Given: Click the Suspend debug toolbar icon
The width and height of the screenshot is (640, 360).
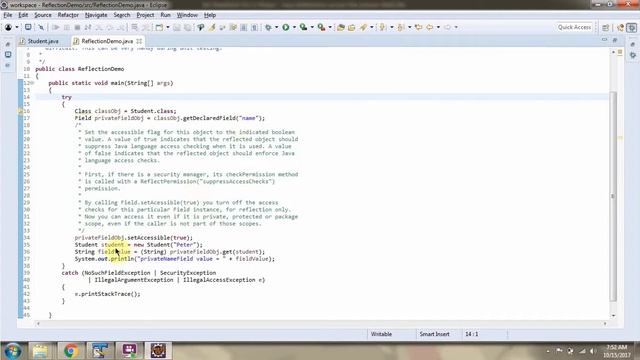Looking at the screenshot, I should 66,27.
